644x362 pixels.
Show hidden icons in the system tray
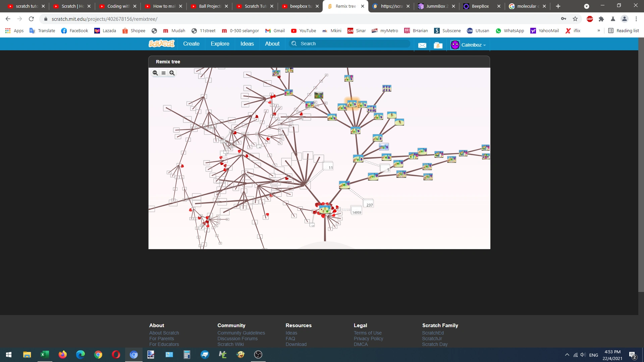(567, 355)
